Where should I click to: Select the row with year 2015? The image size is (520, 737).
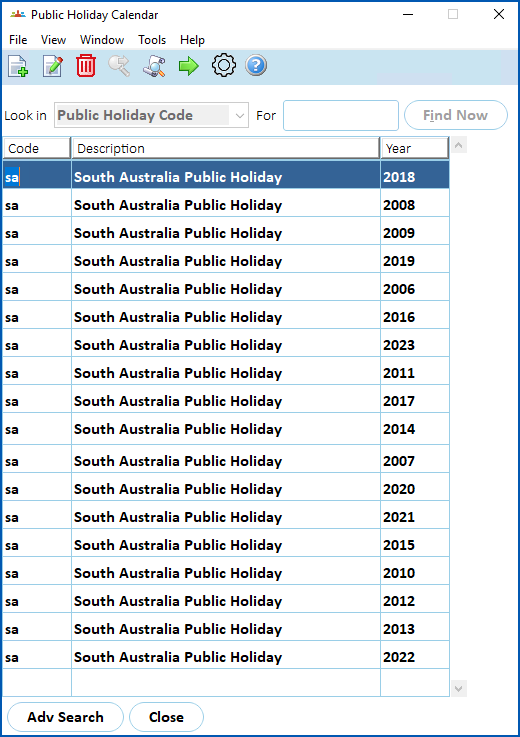click(x=226, y=543)
